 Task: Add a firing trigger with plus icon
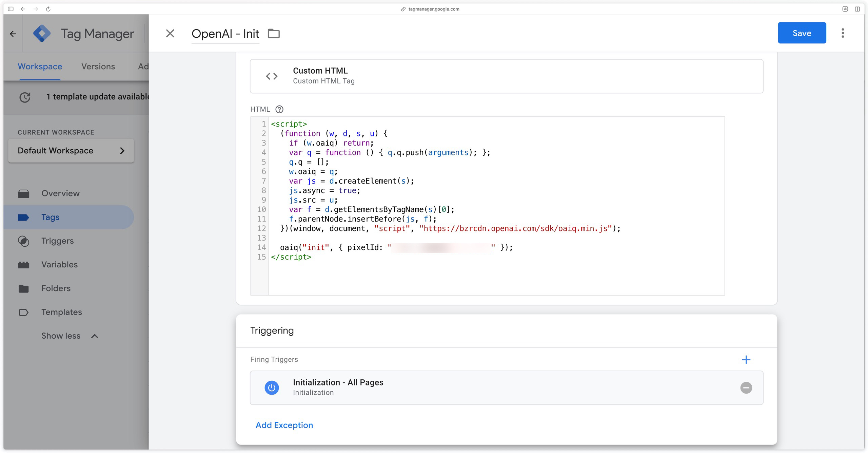(746, 359)
